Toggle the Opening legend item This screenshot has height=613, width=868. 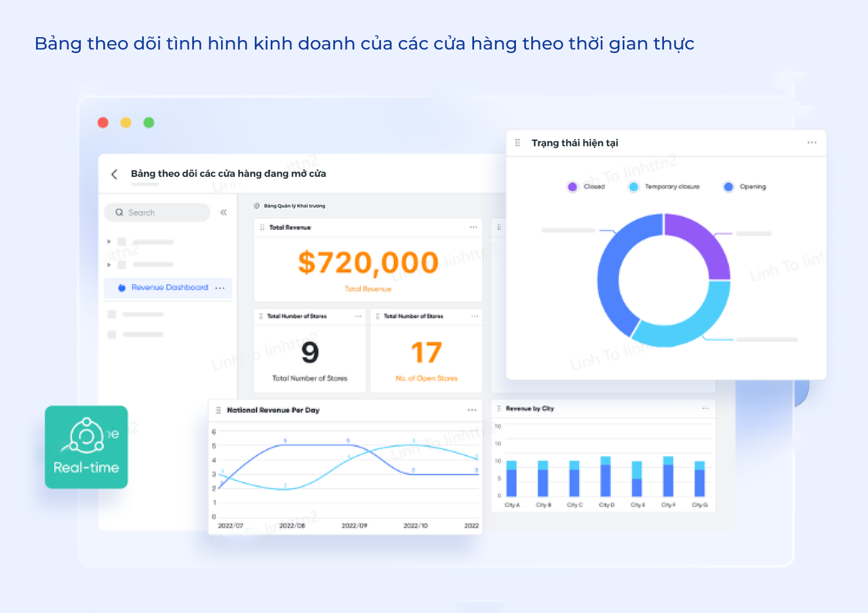(x=745, y=186)
